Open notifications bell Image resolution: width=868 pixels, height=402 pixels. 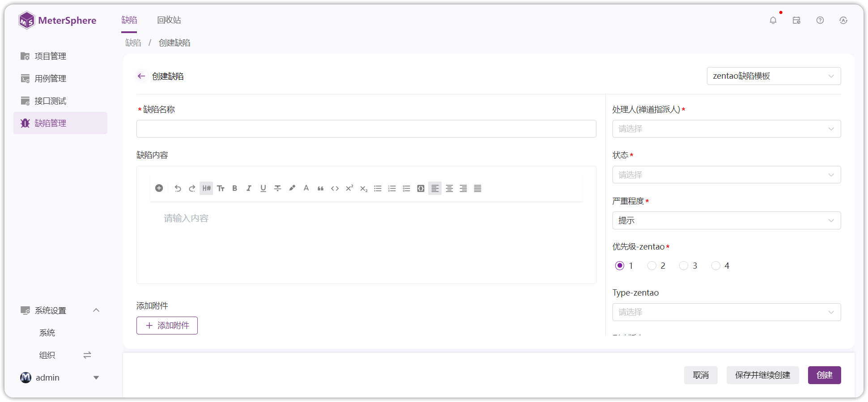point(773,20)
